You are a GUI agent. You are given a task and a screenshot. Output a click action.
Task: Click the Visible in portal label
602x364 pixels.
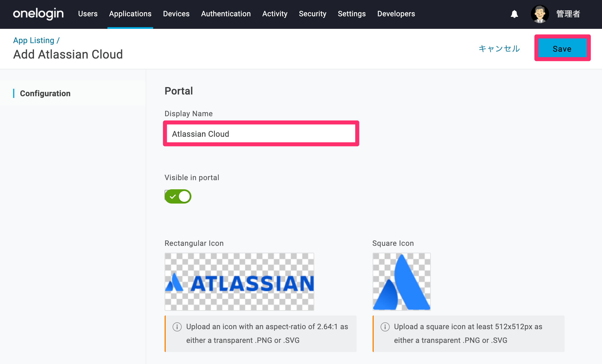192,178
